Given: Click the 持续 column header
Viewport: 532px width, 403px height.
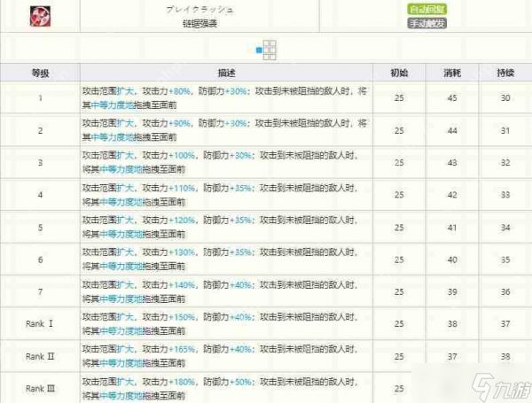Looking at the screenshot, I should (x=505, y=73).
